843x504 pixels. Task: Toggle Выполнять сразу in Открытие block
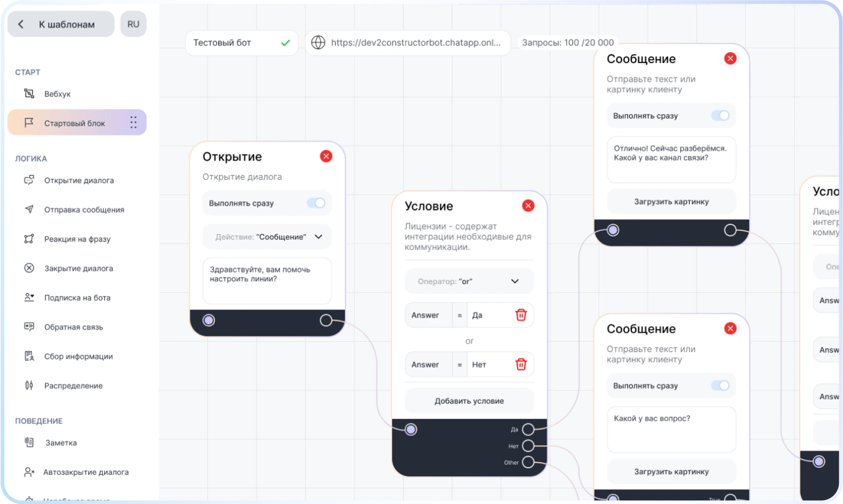(316, 203)
